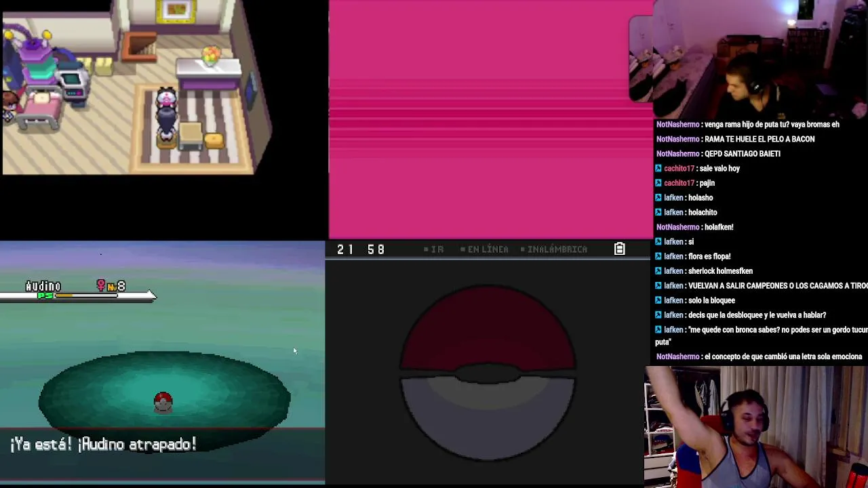This screenshot has width=868, height=488.
Task: Click badge icon beside 'VUELVAN A SALIR CAMPEONES' message
Action: pyautogui.click(x=659, y=286)
